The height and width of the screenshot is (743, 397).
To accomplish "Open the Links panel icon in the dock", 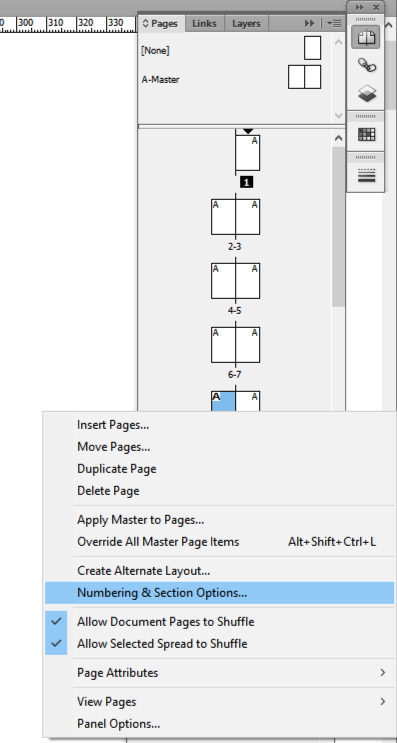I will point(367,65).
